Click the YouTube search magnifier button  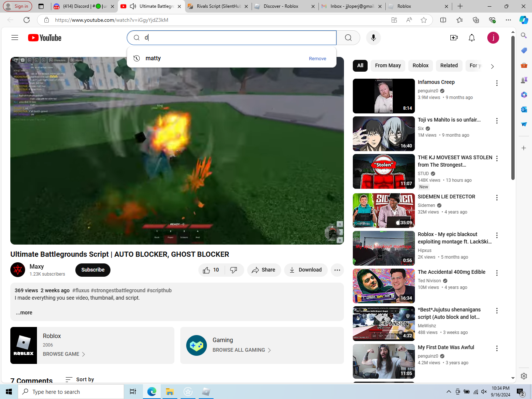pos(348,38)
